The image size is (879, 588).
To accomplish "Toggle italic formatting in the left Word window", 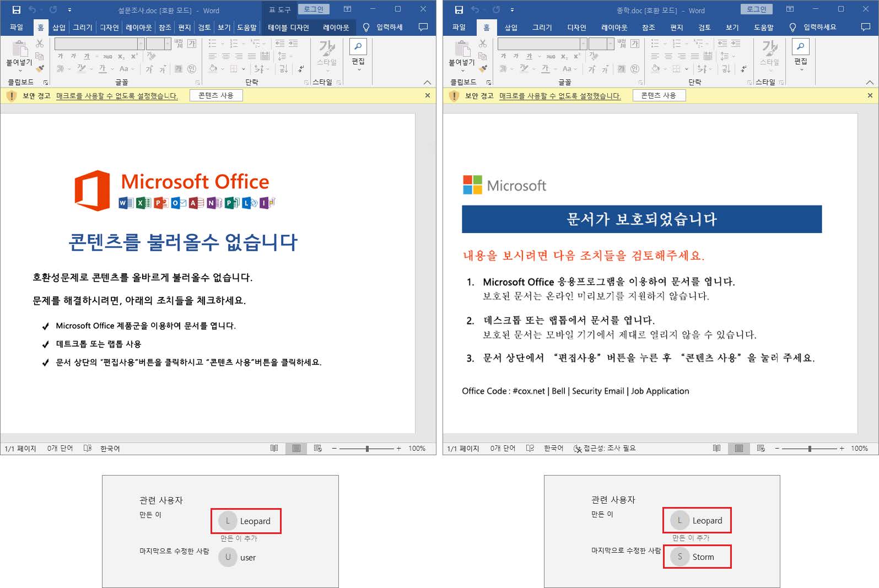I will tap(73, 56).
